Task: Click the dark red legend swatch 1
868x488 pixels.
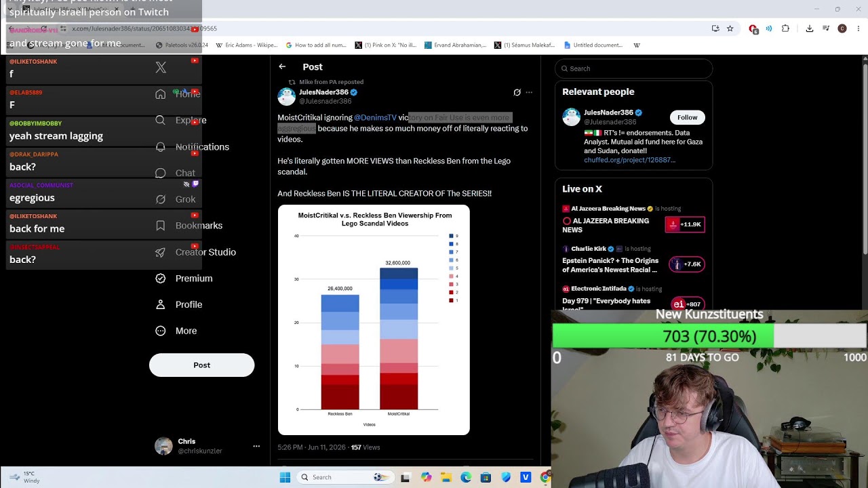Action: pos(451,300)
